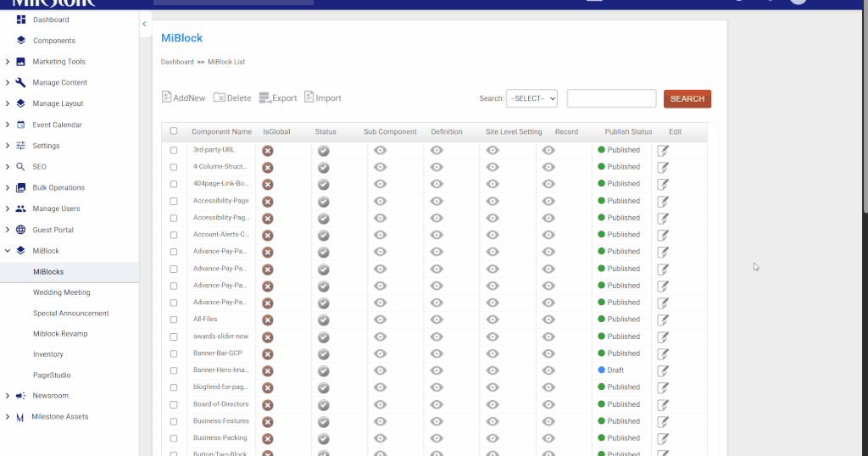Expand Manage Layout menu arrow
Viewport: 868px width, 456px height.
(7, 103)
